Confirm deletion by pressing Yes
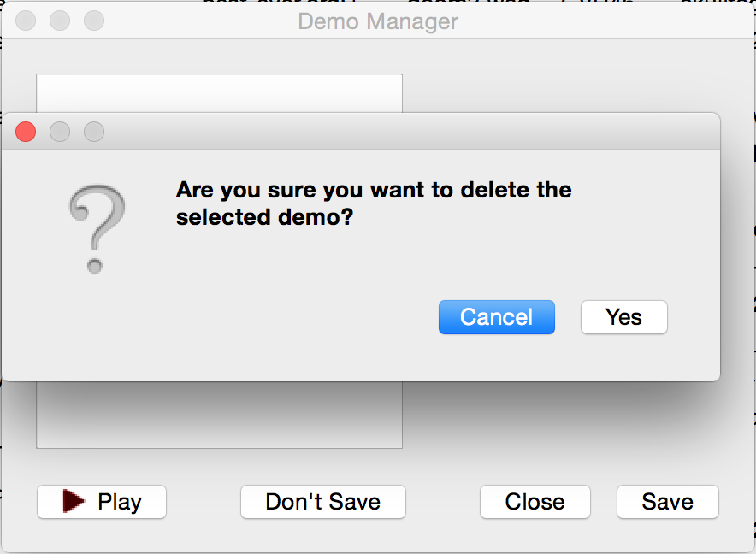The image size is (756, 554). pos(623,317)
